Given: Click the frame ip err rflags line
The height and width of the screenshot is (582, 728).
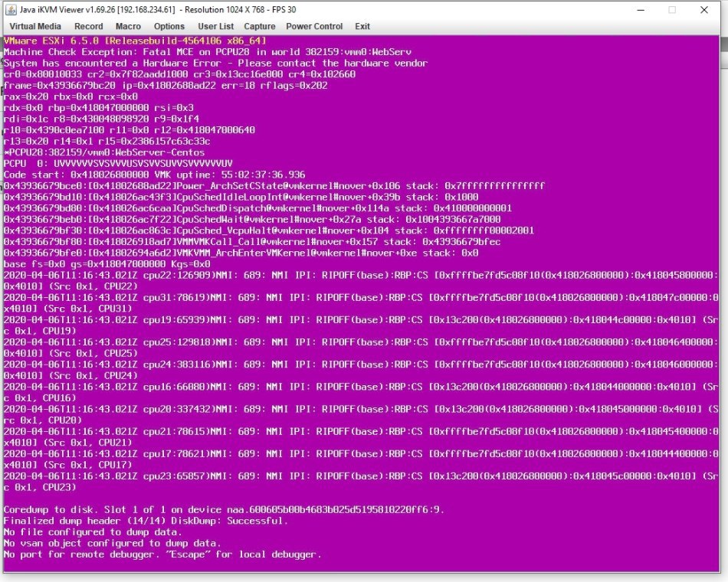Looking at the screenshot, I should point(166,86).
